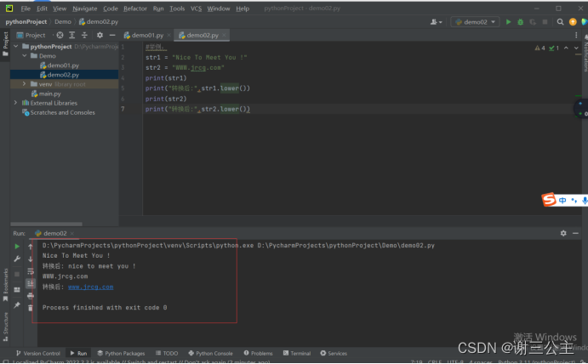Open the Navigate menu

85,9
